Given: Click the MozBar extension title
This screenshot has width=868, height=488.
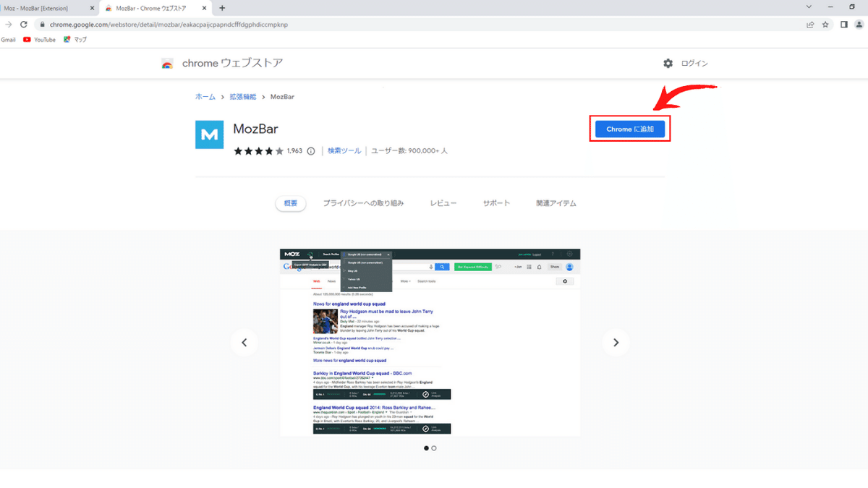Looking at the screenshot, I should 255,129.
